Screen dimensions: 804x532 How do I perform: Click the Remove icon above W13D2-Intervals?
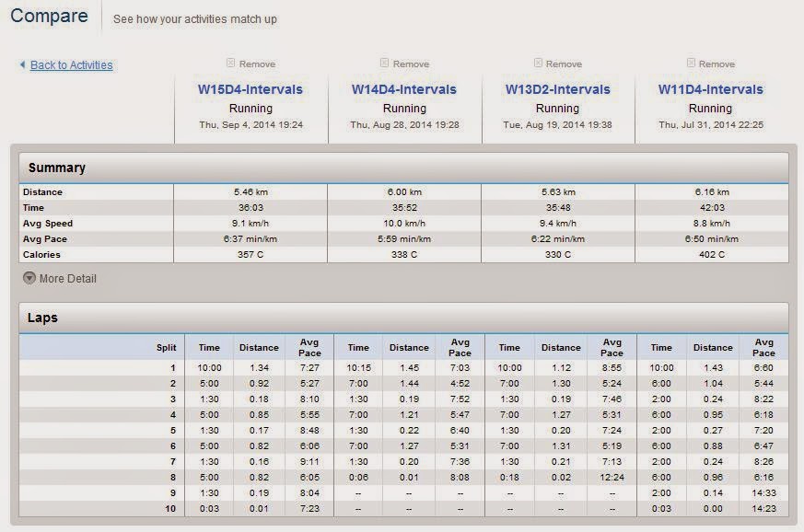[538, 63]
